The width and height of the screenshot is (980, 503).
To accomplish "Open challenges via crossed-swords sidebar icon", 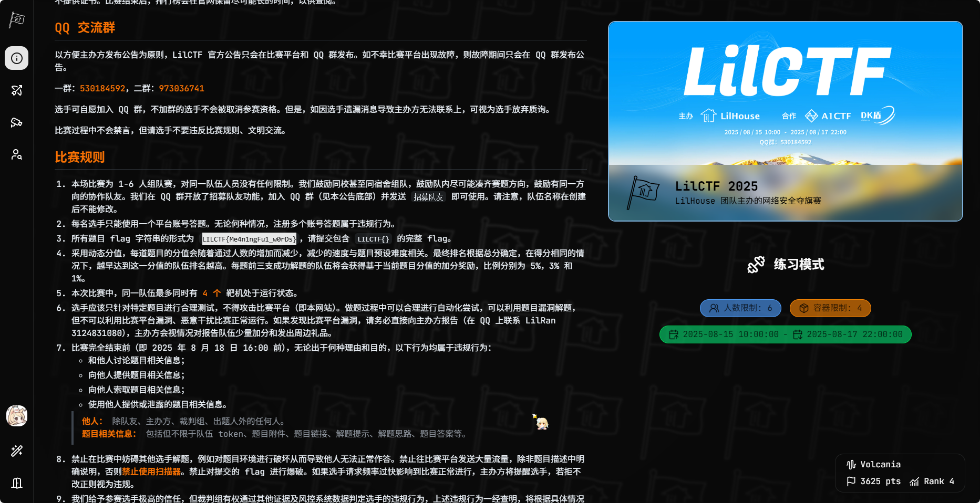I will point(17,90).
